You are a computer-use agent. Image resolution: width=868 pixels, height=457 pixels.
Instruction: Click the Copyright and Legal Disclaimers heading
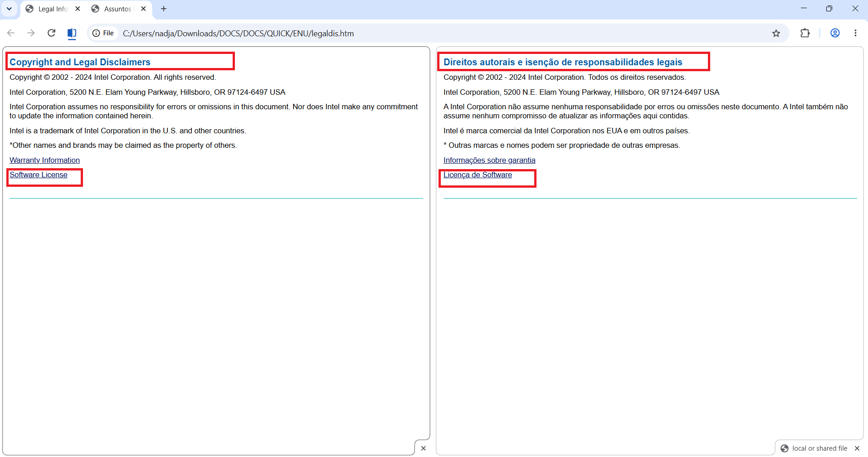(x=80, y=62)
